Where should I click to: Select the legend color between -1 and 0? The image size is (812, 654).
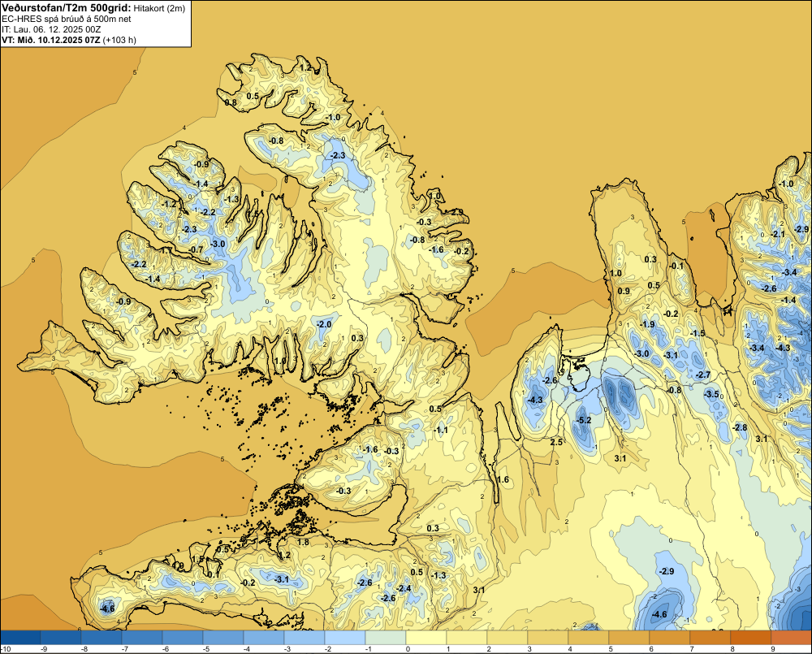coord(386,638)
